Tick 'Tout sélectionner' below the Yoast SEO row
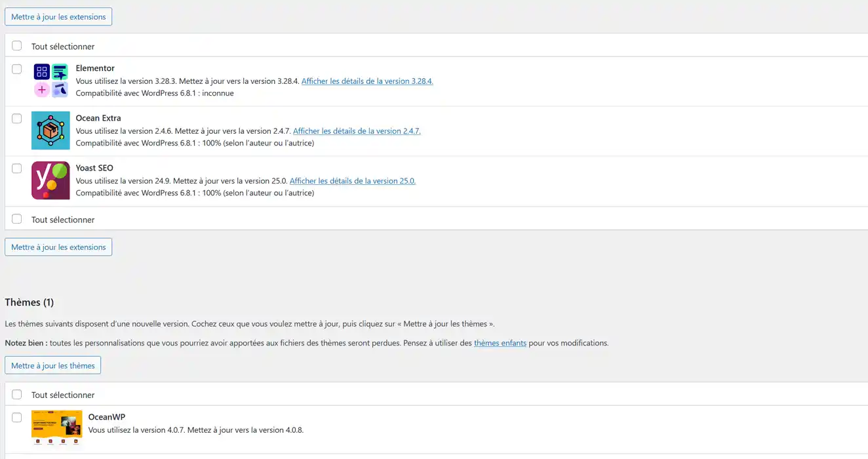This screenshot has width=868, height=459. click(x=17, y=219)
